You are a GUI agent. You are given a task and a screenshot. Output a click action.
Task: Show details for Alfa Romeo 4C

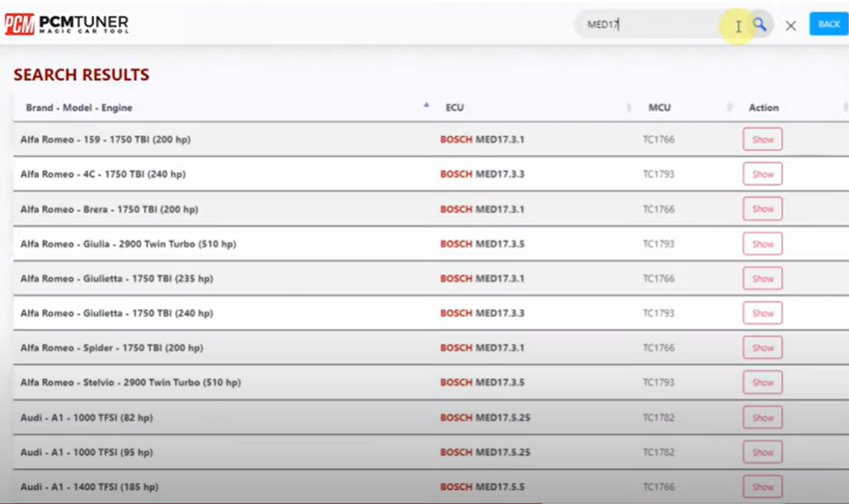(762, 174)
